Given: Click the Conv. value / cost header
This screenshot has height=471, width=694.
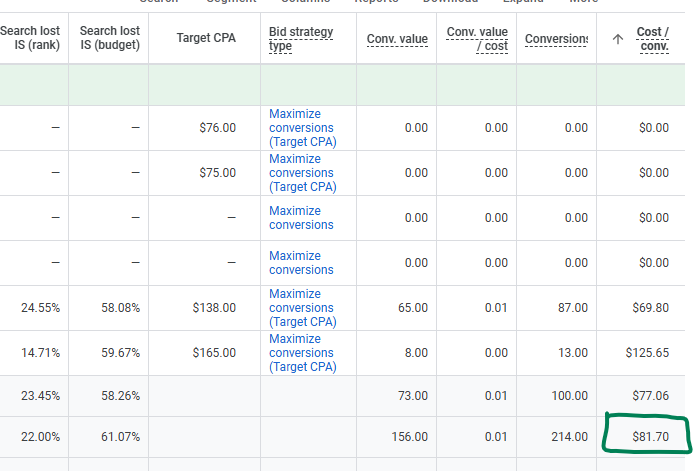Looking at the screenshot, I should 476,39.
